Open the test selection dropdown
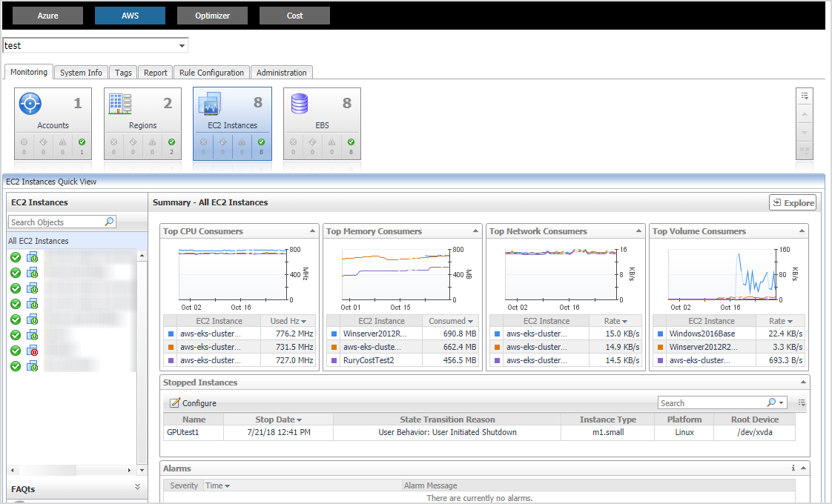Viewport: 832px width, 504px height. tap(182, 46)
